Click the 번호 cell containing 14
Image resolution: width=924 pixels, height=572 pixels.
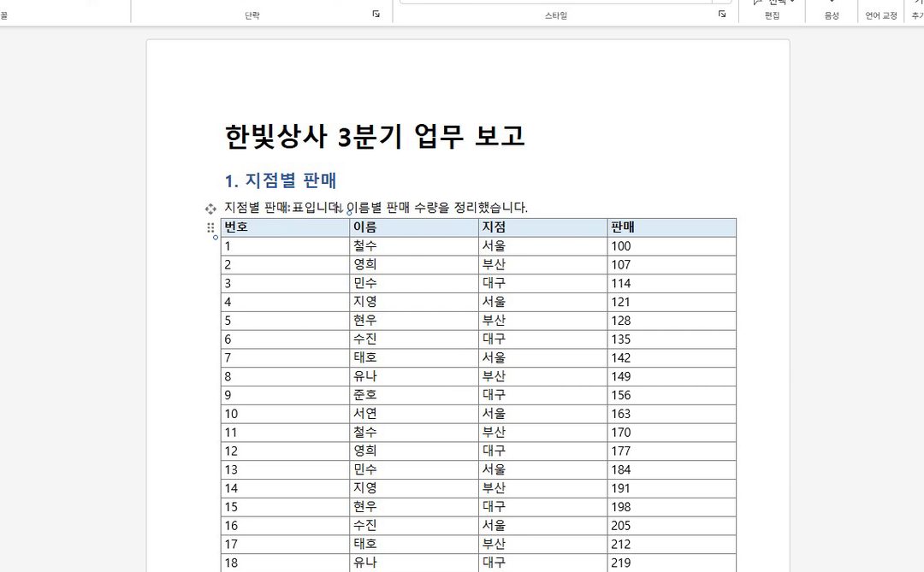[285, 488]
